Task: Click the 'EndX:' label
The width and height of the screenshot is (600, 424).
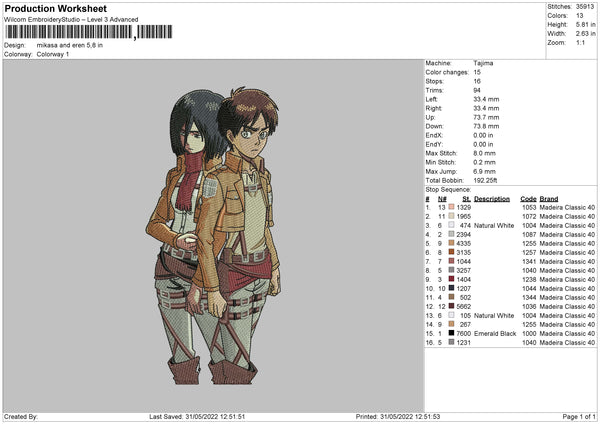Action: (x=434, y=135)
